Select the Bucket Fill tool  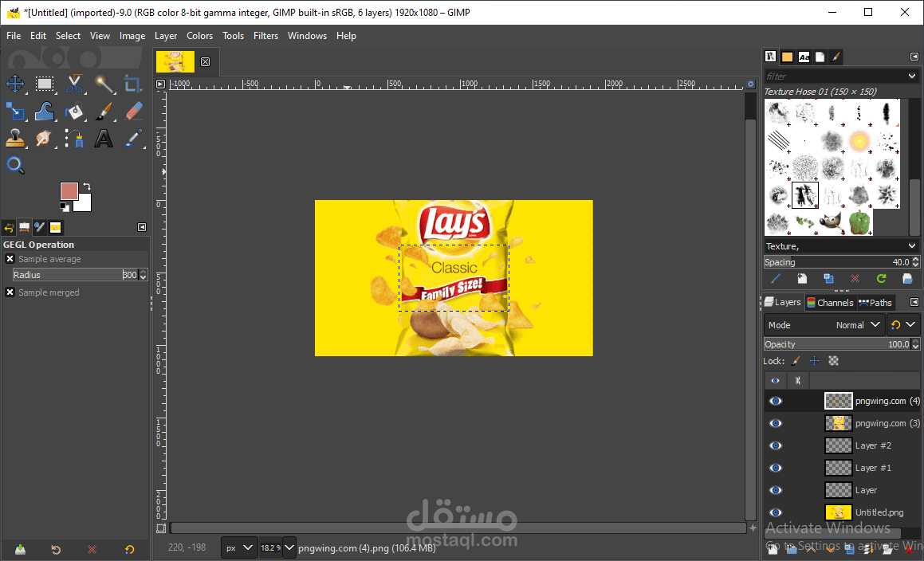(74, 112)
